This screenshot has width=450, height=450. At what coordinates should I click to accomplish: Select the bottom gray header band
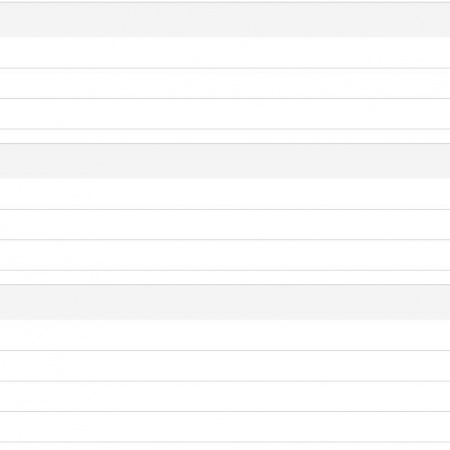pos(225,302)
